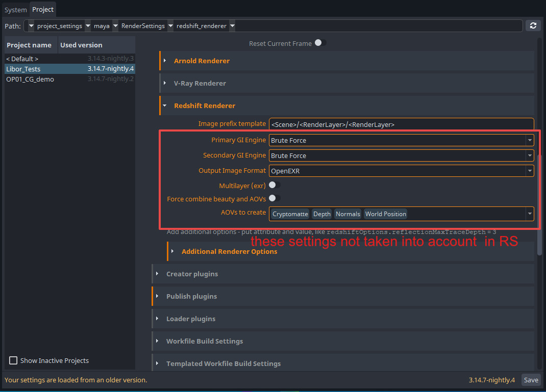The image size is (546, 392).
Task: Open the project_settings path dropdown arrow
Action: pyautogui.click(x=31, y=25)
